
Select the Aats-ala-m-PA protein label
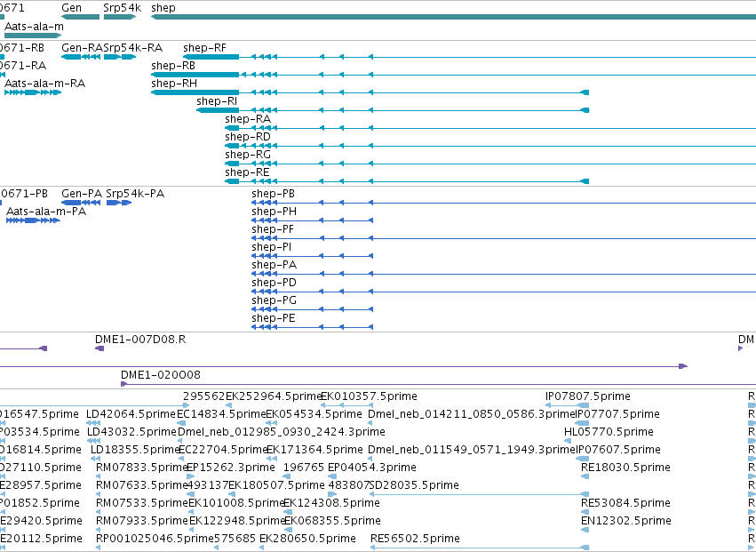pyautogui.click(x=46, y=212)
